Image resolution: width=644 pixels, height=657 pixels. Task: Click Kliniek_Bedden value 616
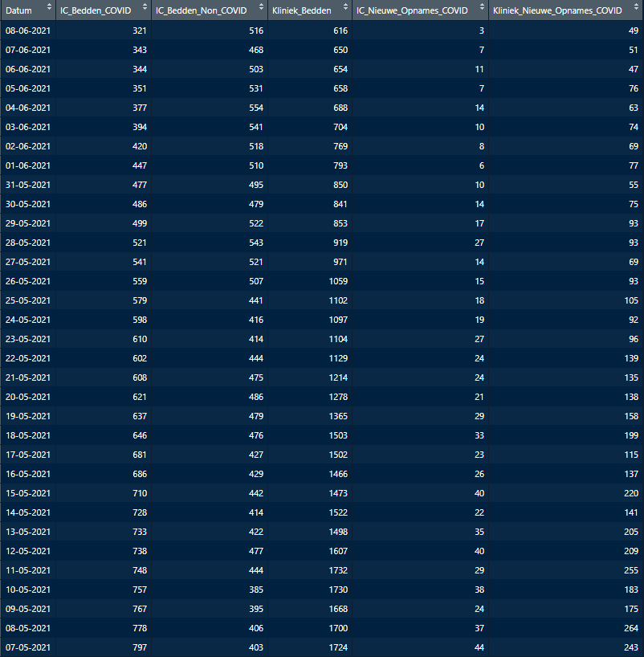coord(340,31)
